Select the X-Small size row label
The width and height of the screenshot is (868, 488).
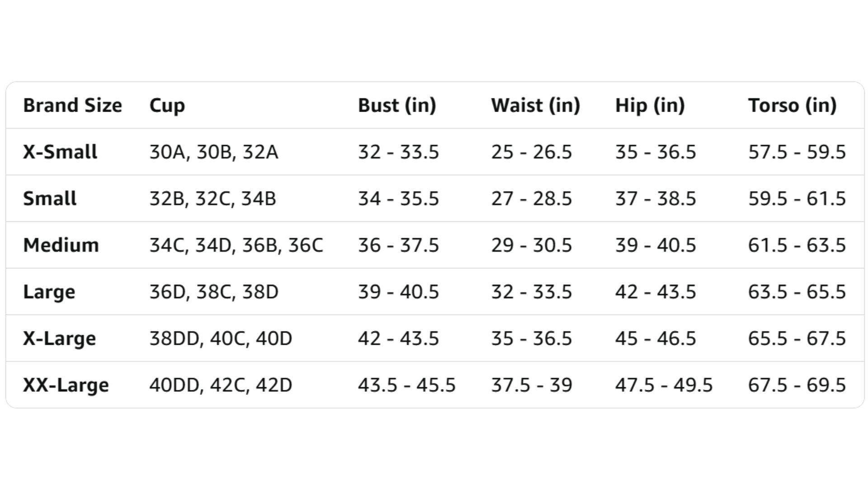coord(60,152)
